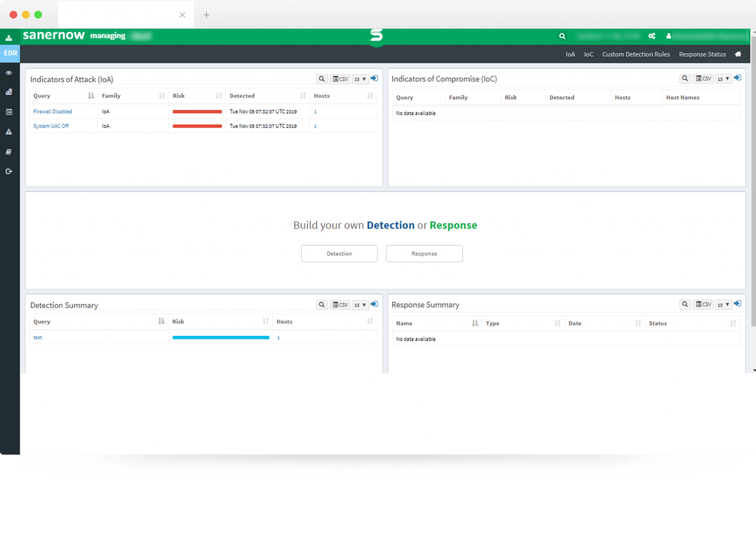Click the SanerNow S logo
Screen dimensions: 756x558
coord(377,37)
